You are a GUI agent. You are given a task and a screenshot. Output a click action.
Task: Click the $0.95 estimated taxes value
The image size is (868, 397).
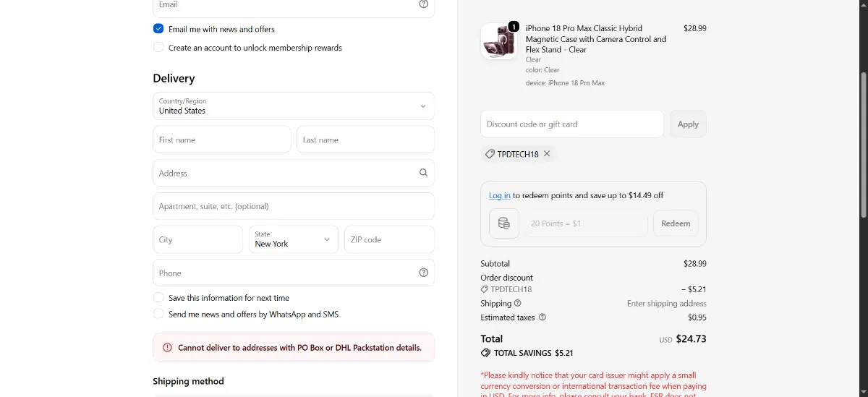[697, 317]
